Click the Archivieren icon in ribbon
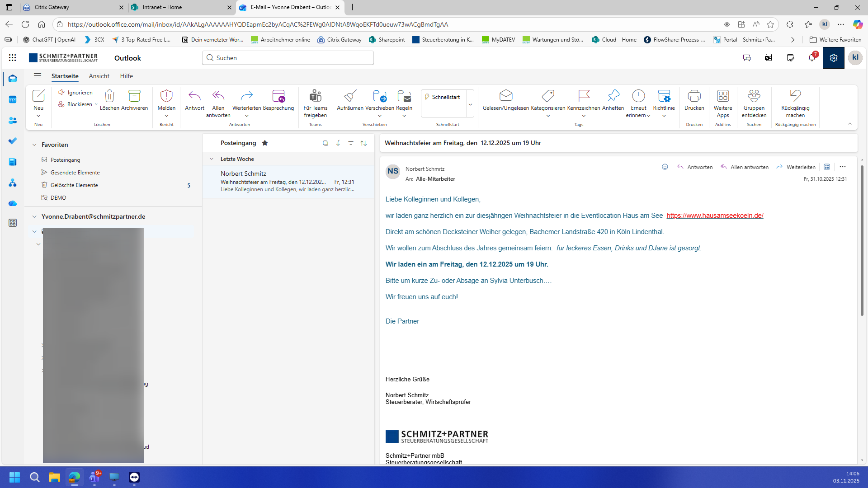Viewport: 868px width, 488px height. click(x=134, y=96)
